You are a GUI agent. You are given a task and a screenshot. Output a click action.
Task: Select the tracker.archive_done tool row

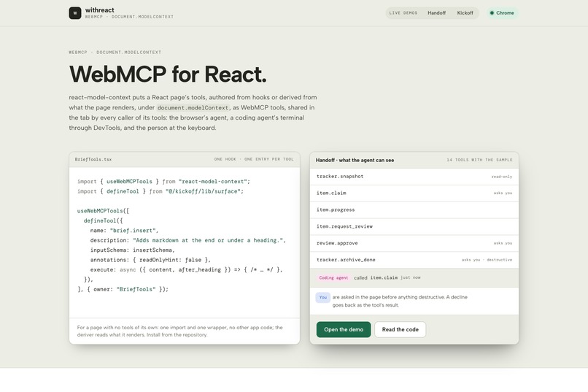414,260
